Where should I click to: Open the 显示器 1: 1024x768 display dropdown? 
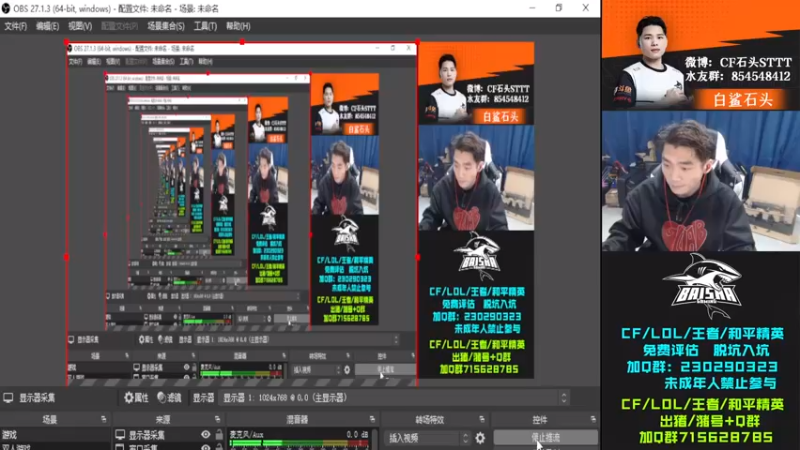point(396,397)
